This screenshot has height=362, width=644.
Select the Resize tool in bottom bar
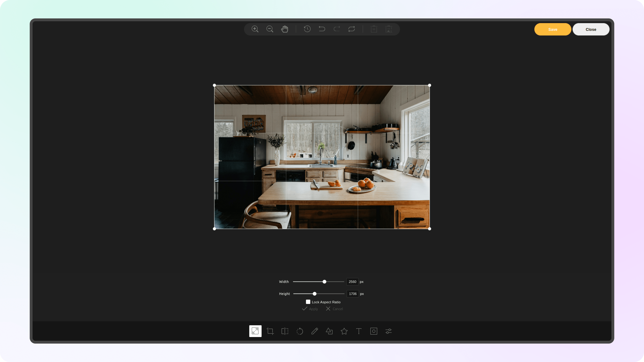tap(255, 331)
